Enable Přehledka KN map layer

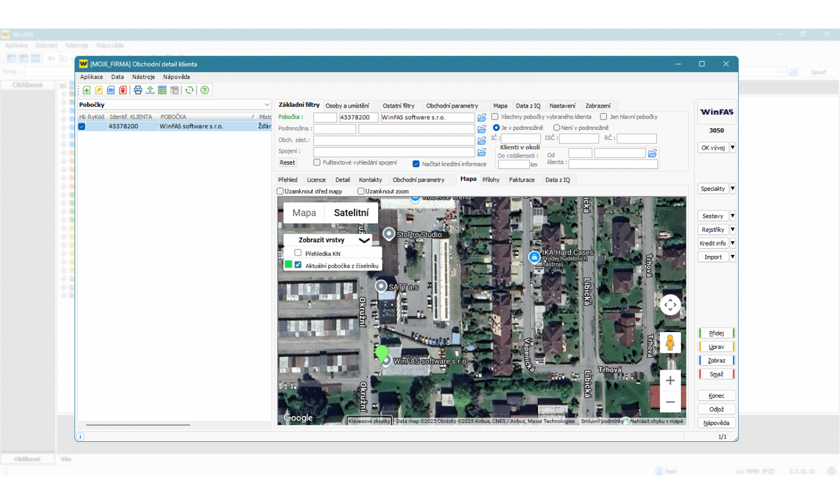coord(298,253)
